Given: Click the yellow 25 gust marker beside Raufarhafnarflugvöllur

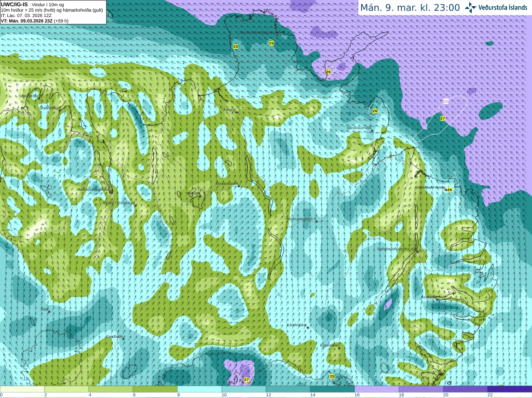Looking at the screenshot, I should 271,43.
